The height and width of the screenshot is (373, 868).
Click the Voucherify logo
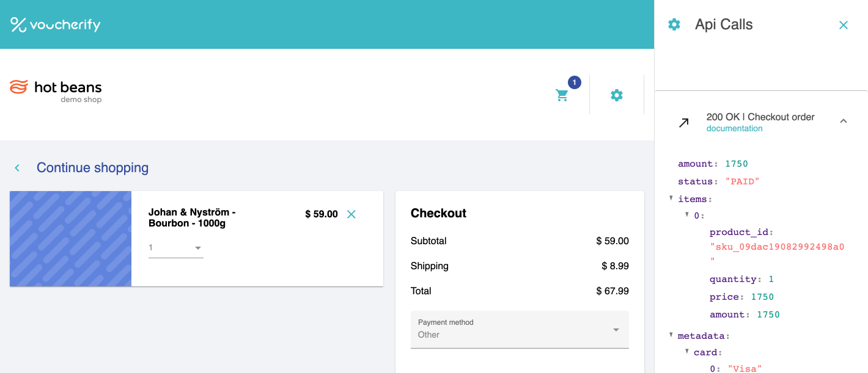coord(56,24)
